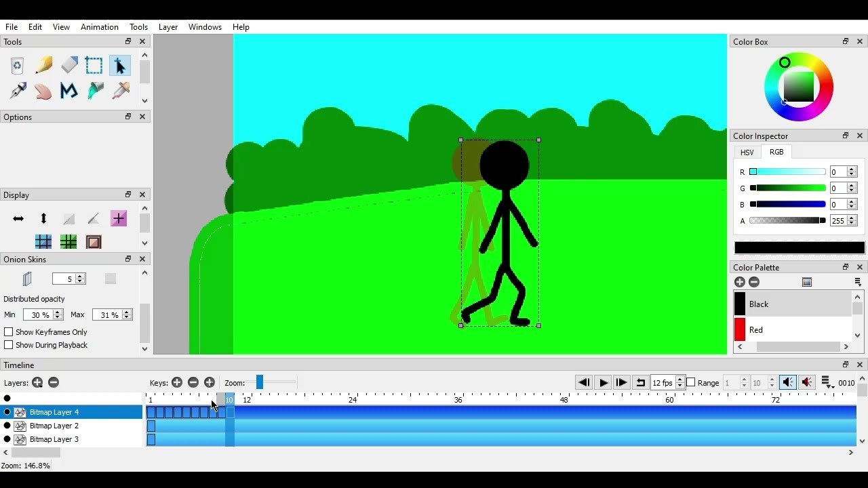Click the third Keys icon, duplicate frame
Image resolution: width=868 pixels, height=488 pixels.
pos(210,383)
